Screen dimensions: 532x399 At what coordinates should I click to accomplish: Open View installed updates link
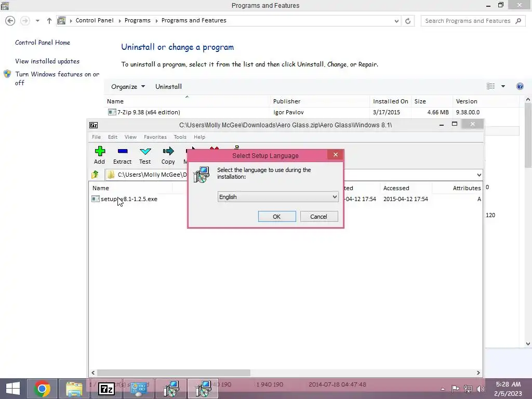click(47, 61)
